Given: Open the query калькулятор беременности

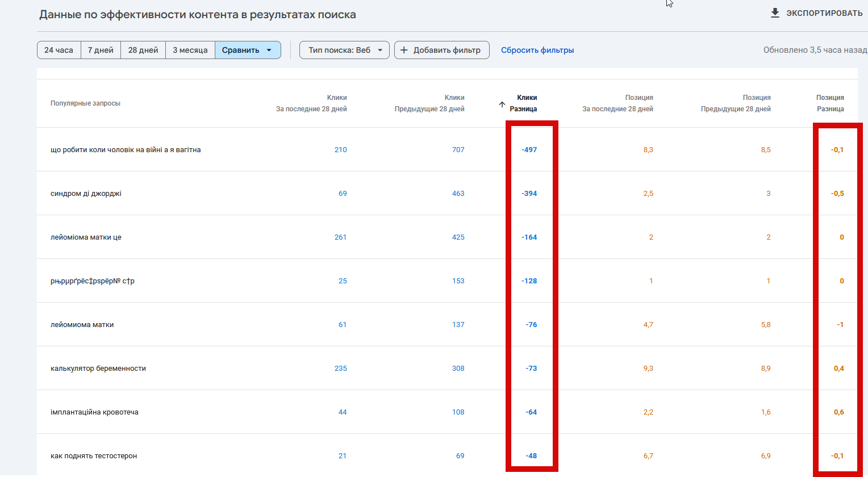Looking at the screenshot, I should coord(98,369).
